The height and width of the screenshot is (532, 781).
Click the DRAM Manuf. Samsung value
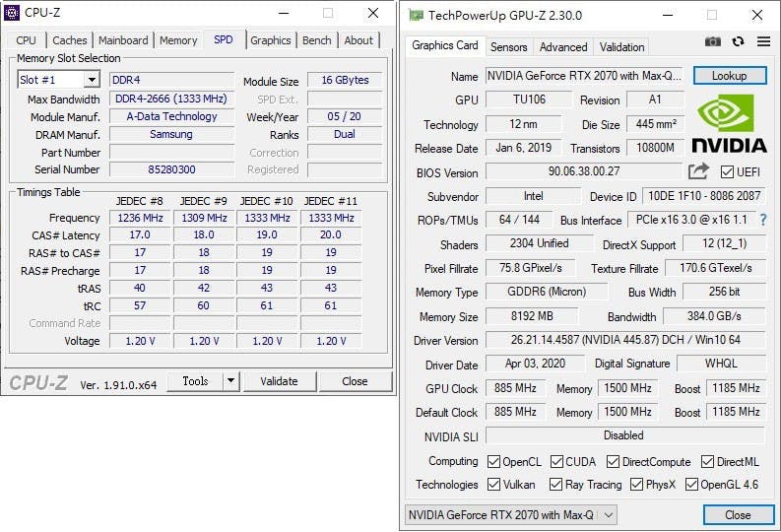171,134
